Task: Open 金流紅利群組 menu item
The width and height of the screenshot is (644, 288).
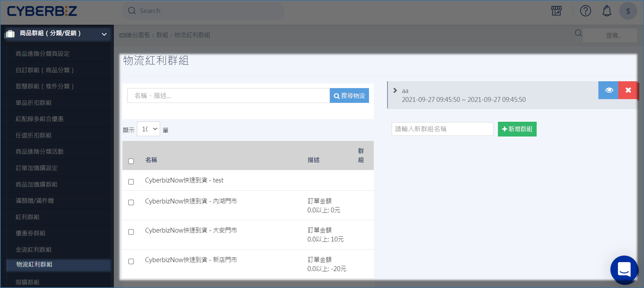Action: [x=33, y=249]
